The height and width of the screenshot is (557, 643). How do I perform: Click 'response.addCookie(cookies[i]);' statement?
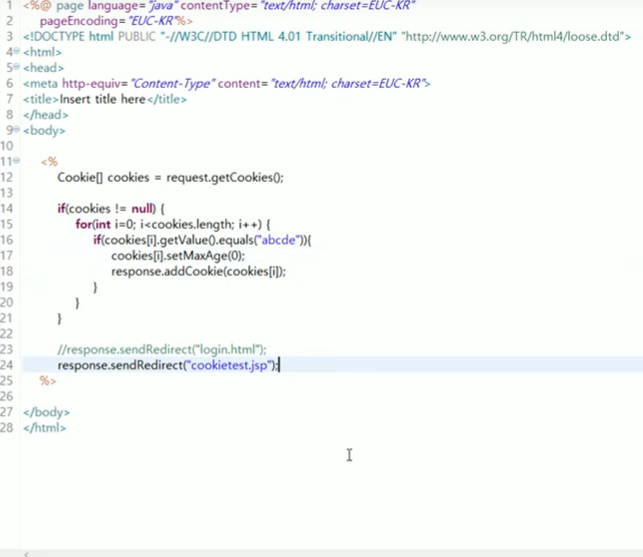[198, 272]
